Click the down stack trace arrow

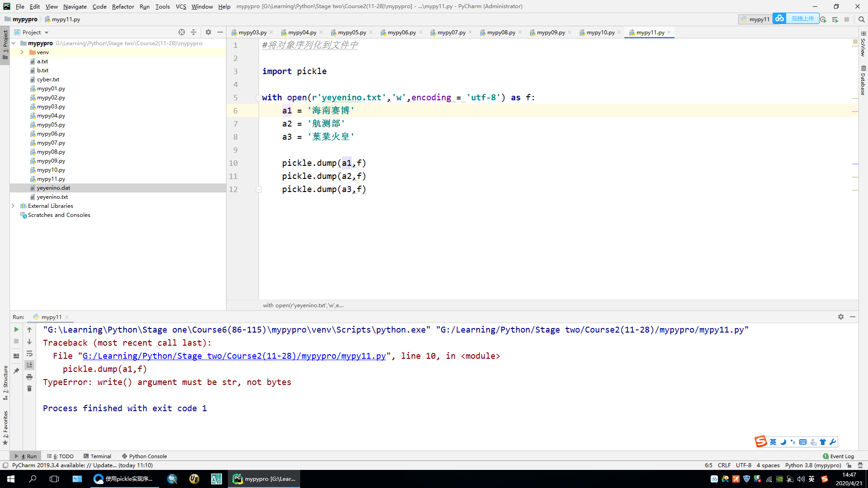[x=29, y=342]
